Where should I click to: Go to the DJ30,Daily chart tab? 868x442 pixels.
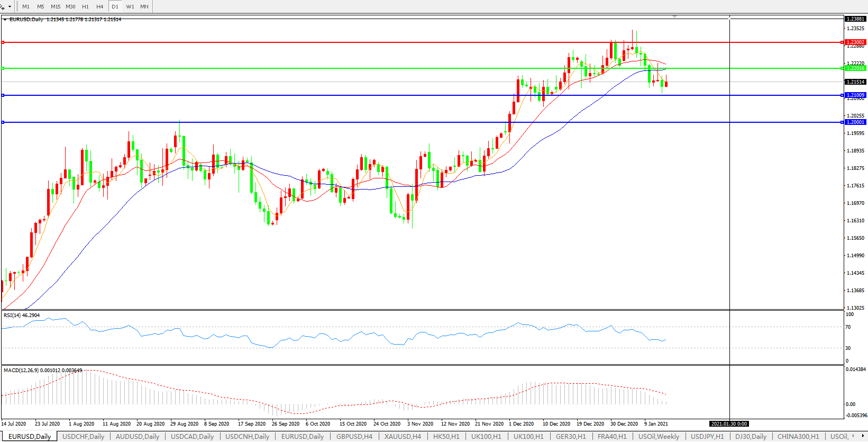coord(751,437)
